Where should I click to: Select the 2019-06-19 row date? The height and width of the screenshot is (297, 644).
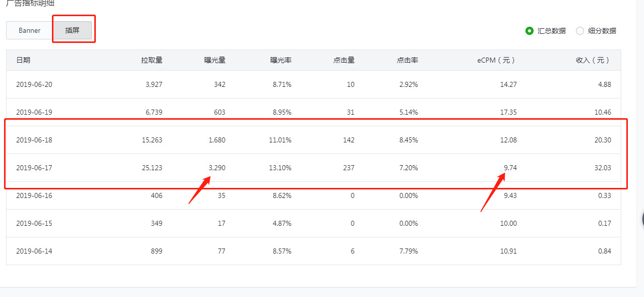34,112
